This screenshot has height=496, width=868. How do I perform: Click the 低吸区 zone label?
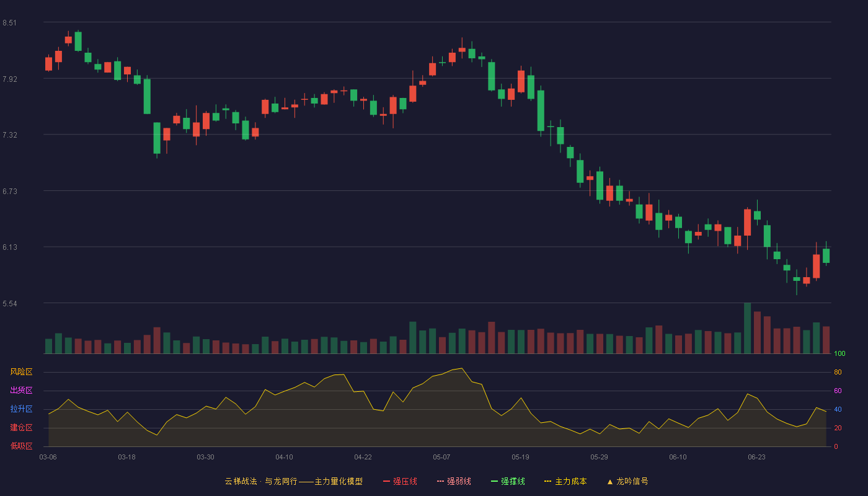(x=22, y=446)
